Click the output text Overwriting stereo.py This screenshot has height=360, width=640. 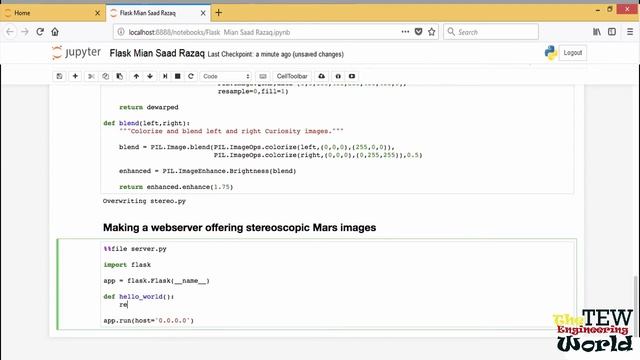pos(144,201)
